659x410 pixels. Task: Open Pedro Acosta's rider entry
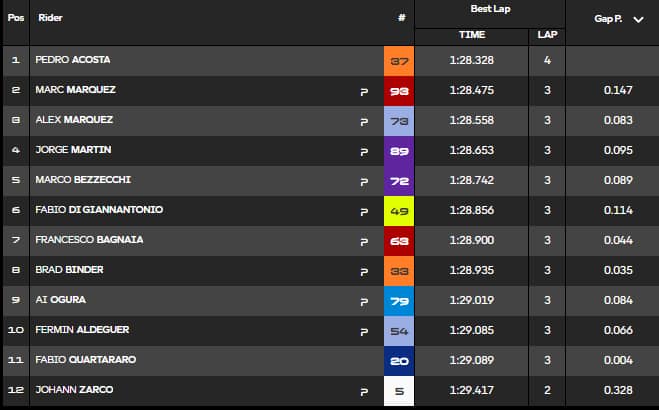point(73,60)
